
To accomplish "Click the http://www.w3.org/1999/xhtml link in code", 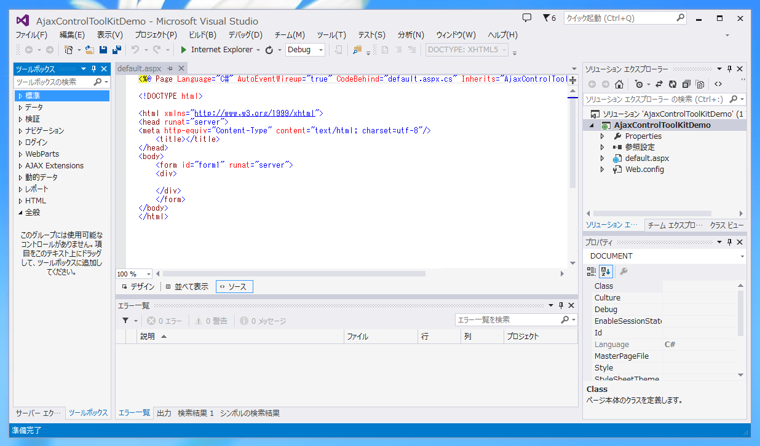I will click(255, 113).
